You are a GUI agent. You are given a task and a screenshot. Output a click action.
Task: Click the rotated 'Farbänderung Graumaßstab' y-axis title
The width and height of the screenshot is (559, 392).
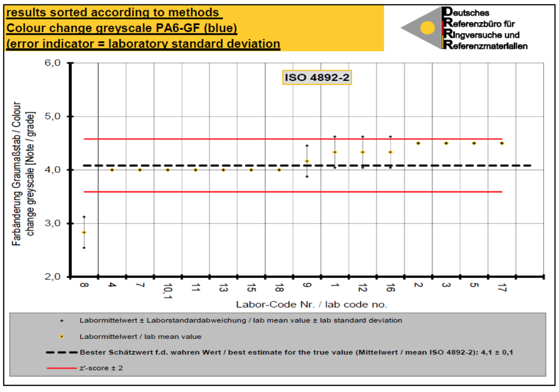(x=24, y=173)
